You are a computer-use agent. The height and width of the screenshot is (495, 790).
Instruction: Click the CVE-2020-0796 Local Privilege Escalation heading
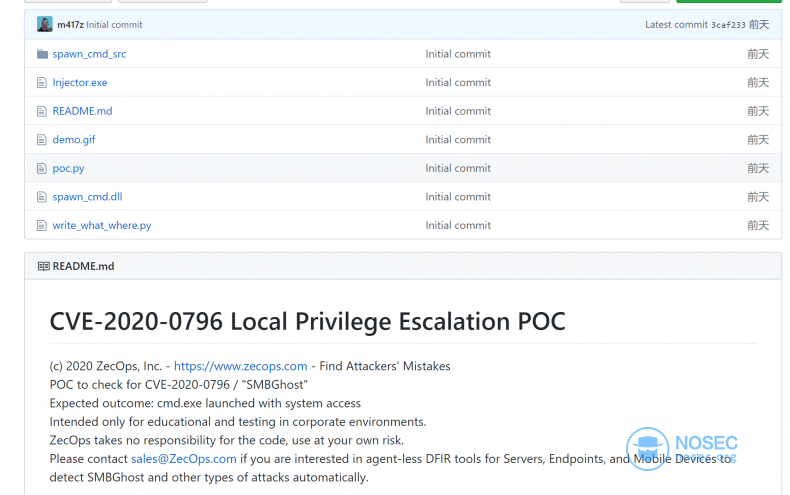coord(307,322)
